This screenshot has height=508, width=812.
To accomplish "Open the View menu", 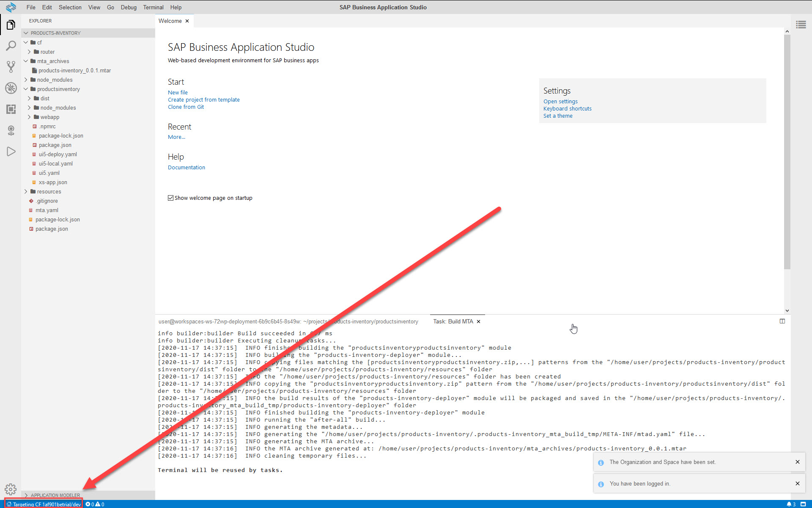I will pos(94,7).
